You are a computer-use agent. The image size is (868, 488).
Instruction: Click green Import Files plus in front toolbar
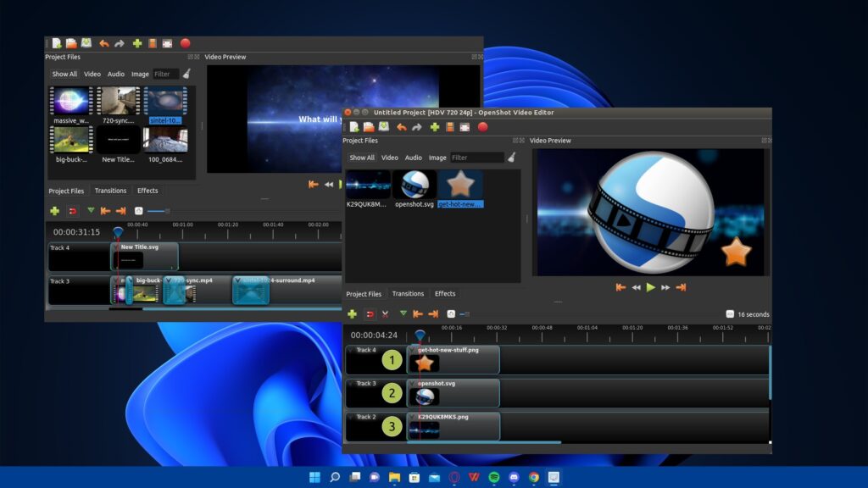[435, 127]
